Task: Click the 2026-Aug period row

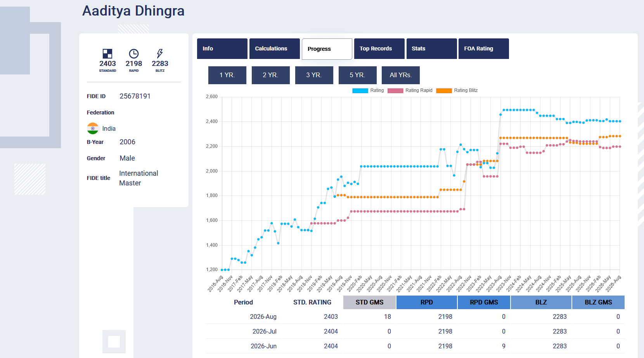Action: pyautogui.click(x=415, y=316)
